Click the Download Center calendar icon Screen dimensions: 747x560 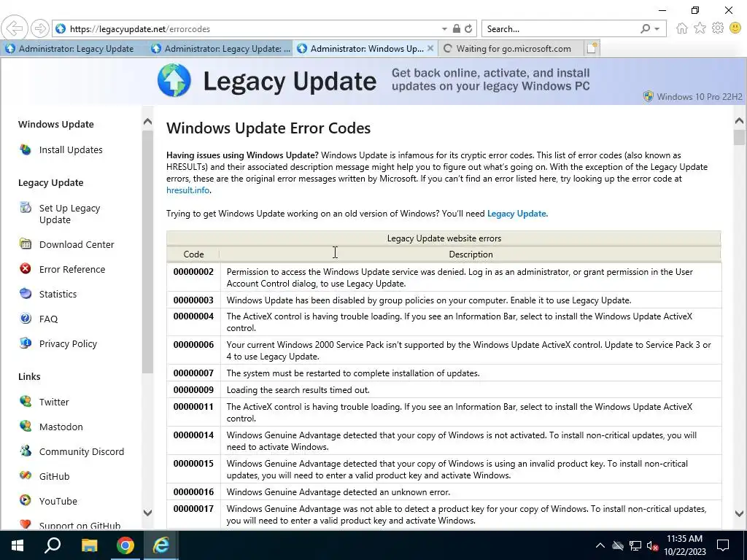(x=26, y=244)
